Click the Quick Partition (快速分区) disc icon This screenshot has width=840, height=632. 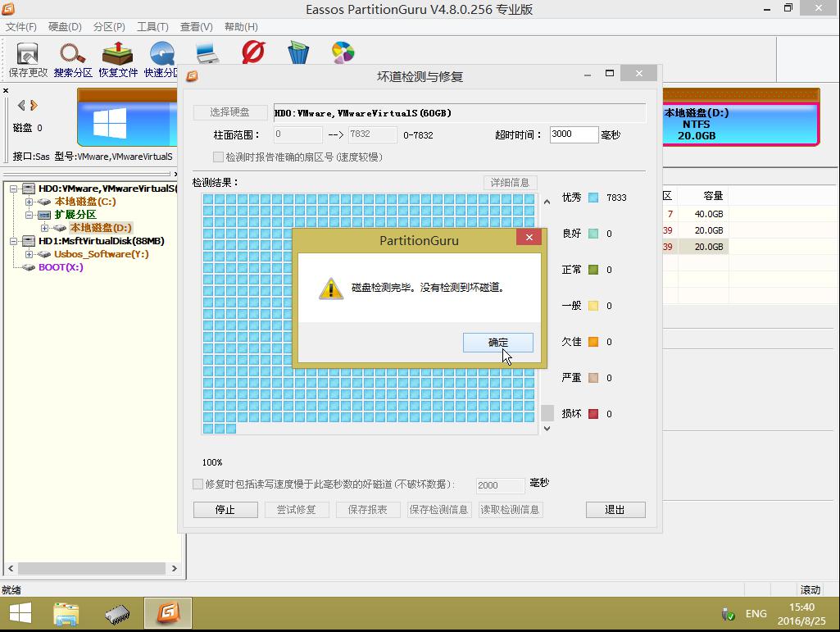(161, 53)
